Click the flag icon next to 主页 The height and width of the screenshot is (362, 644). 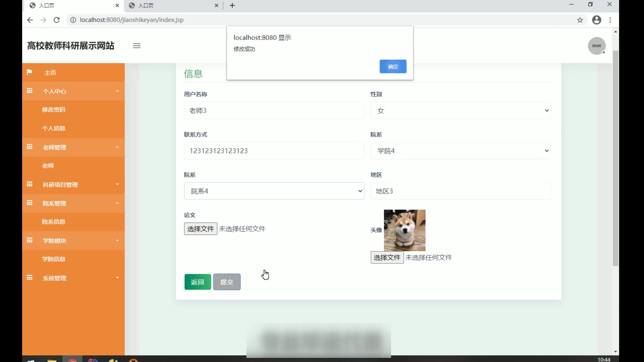(30, 72)
